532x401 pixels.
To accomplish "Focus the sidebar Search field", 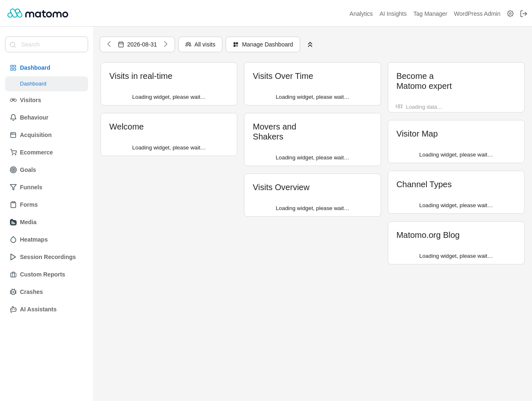I will click(47, 44).
